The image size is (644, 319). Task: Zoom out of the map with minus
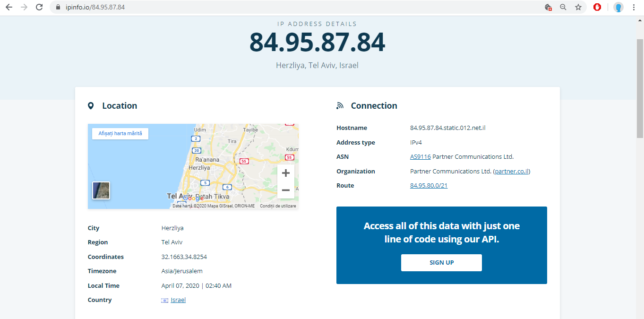click(285, 190)
